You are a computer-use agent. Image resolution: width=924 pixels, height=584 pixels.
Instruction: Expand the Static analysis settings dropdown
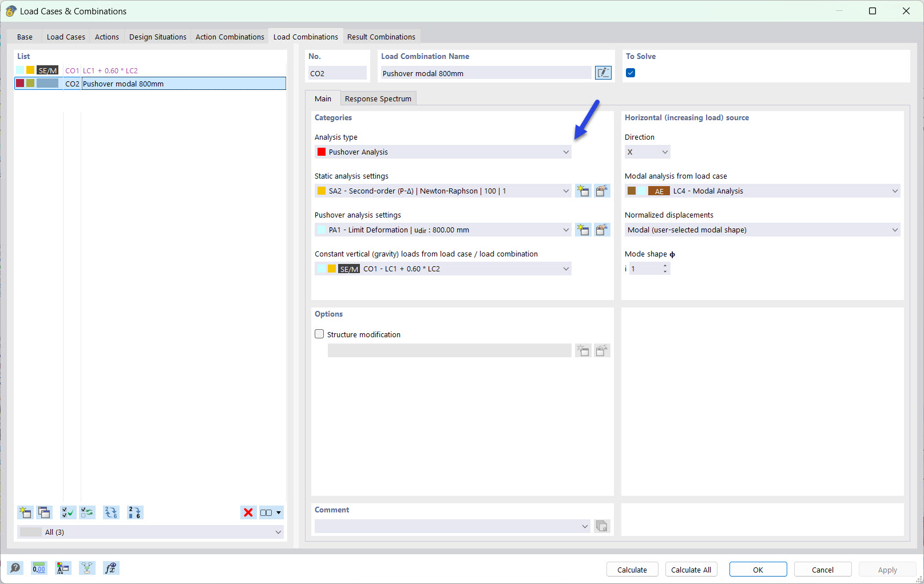coord(443,191)
